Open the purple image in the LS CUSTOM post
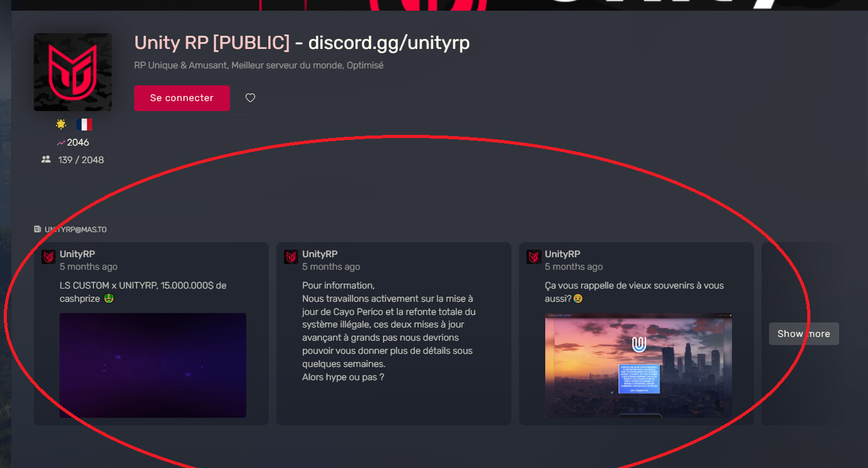Screen dimensions: 868x468 [x=153, y=365]
